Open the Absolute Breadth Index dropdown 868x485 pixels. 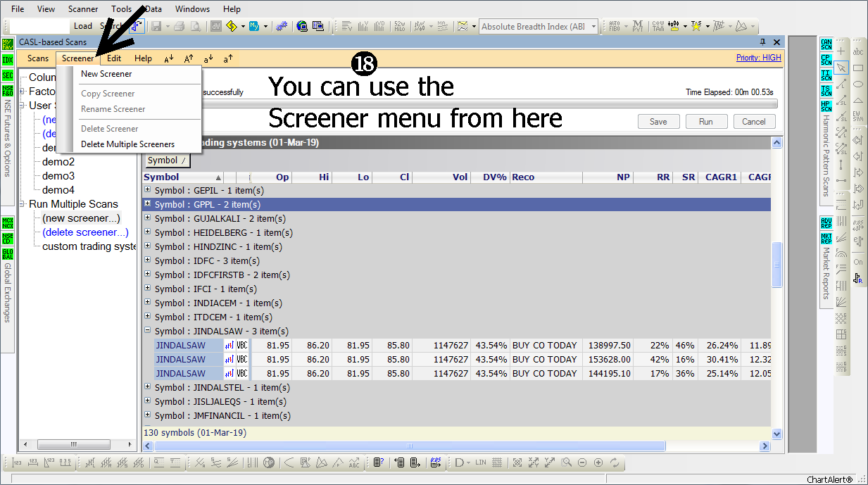click(595, 27)
